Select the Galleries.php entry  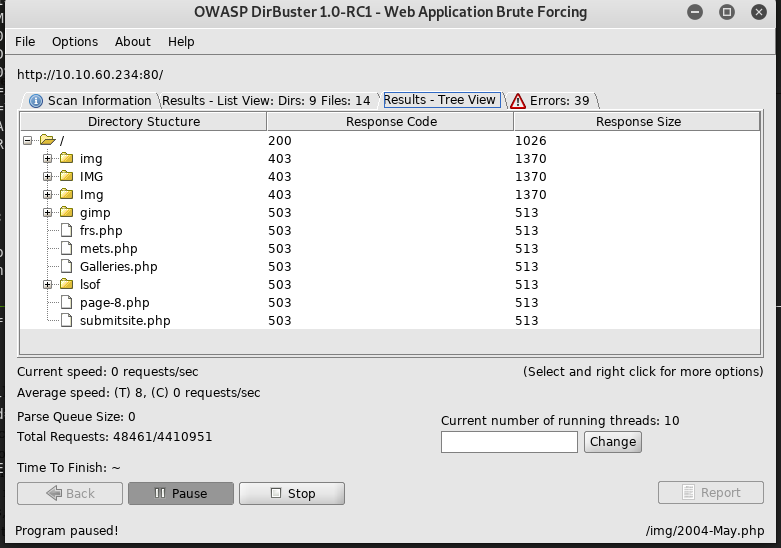118,267
